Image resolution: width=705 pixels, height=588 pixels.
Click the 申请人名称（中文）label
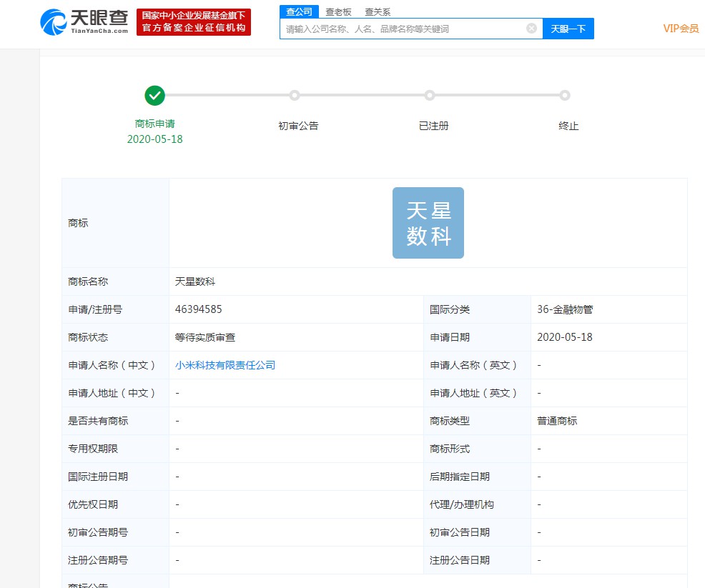pyautogui.click(x=112, y=365)
